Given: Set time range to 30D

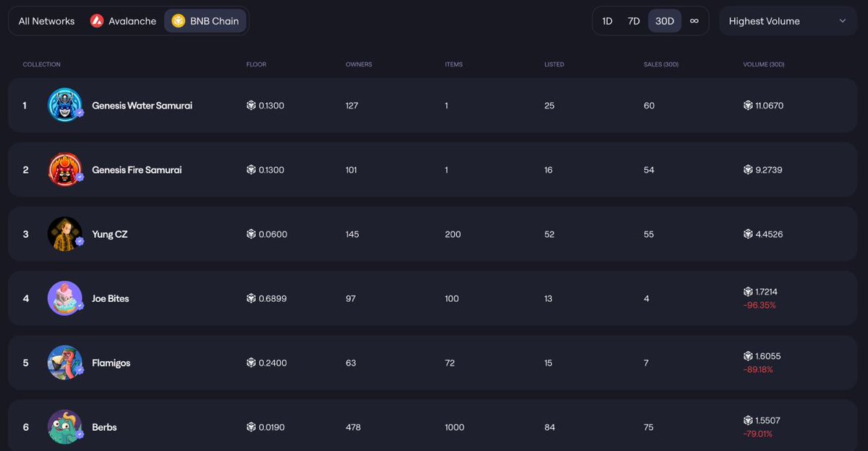Looking at the screenshot, I should 665,21.
